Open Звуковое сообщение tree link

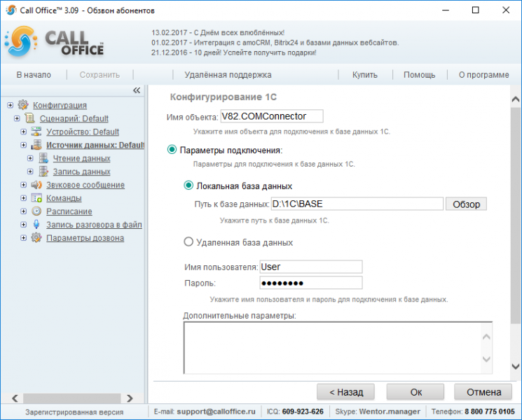[x=85, y=185]
